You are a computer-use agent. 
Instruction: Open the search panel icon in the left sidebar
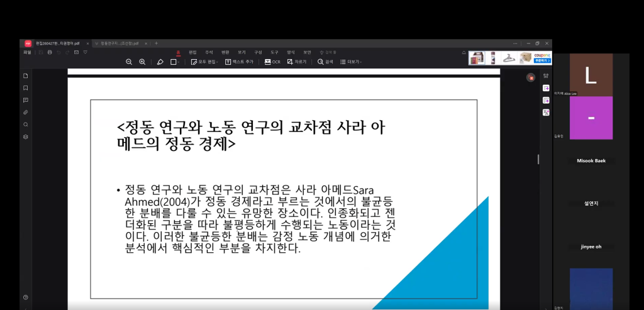[x=25, y=125]
